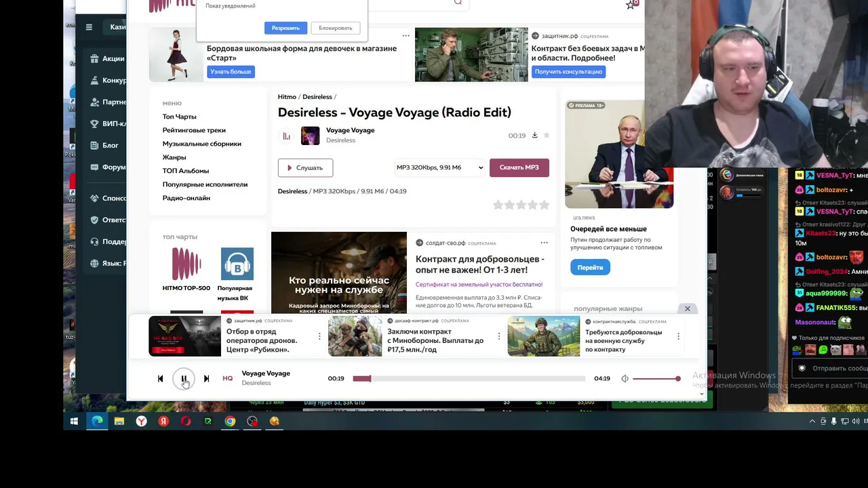The height and width of the screenshot is (488, 868).
Task: Open the Windows Start menu
Action: (75, 421)
